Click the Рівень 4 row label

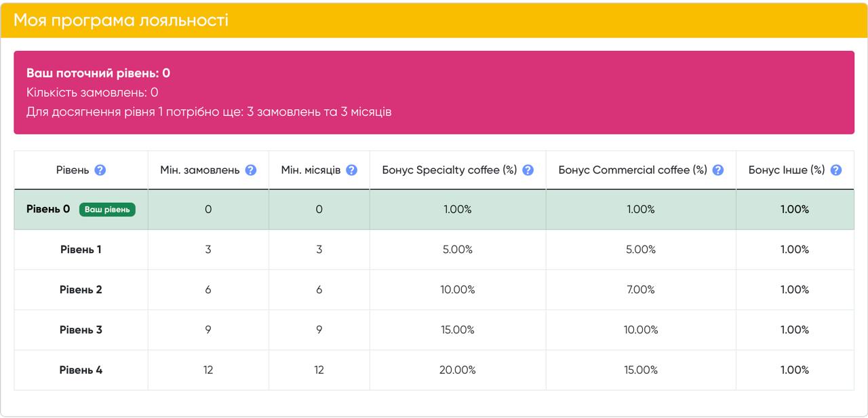click(x=81, y=370)
